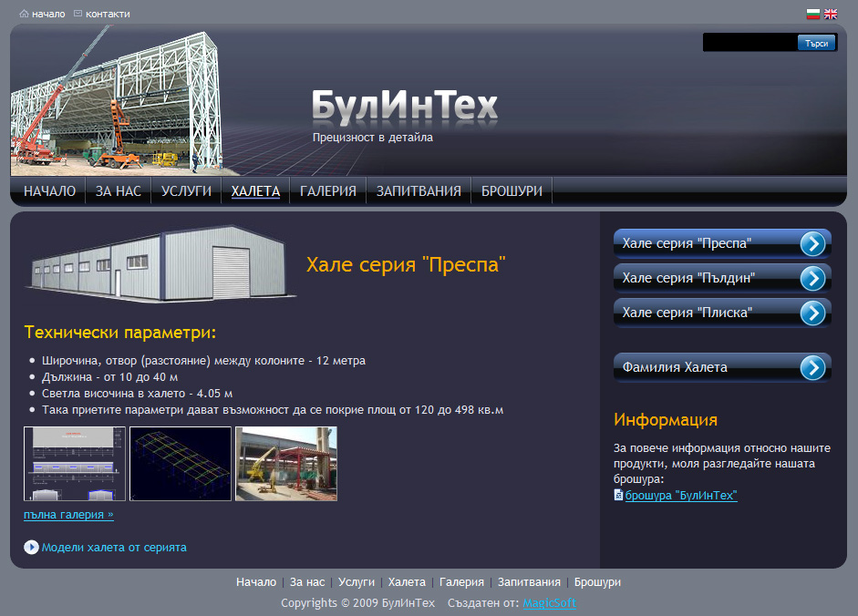Click the footer Начало link
Screen dimensions: 858x616
tap(256, 582)
